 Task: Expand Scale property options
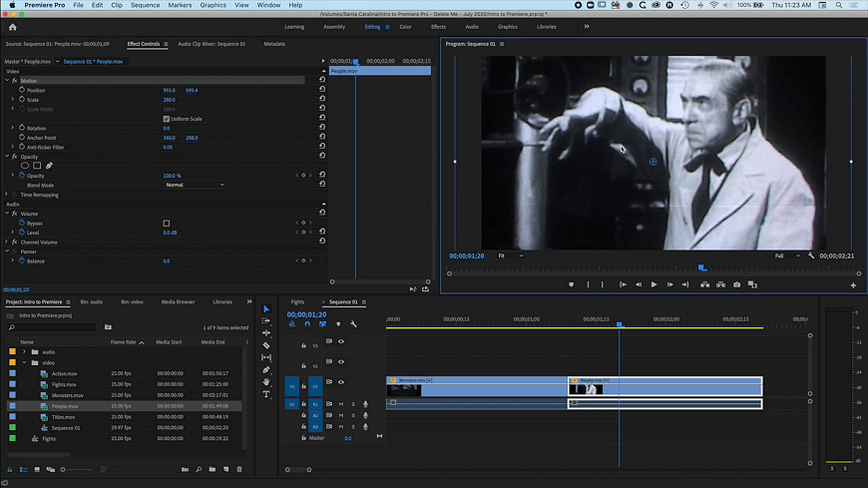click(x=13, y=99)
